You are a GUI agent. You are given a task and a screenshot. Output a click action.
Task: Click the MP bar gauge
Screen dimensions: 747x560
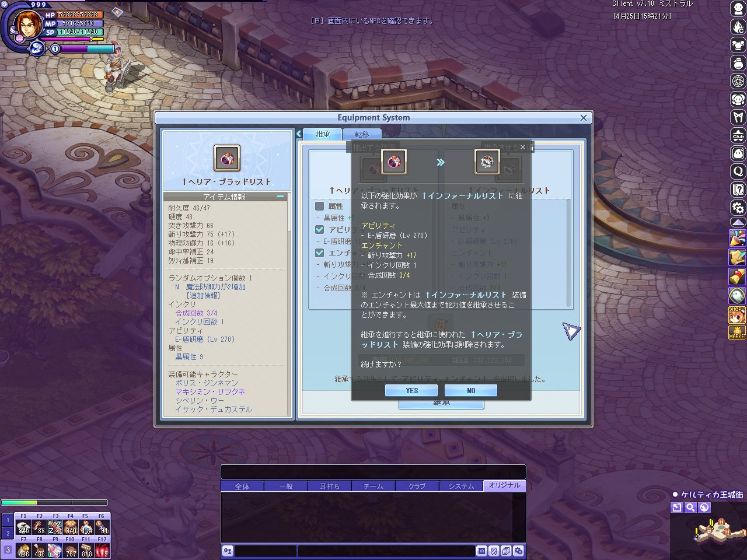pyautogui.click(x=79, y=23)
